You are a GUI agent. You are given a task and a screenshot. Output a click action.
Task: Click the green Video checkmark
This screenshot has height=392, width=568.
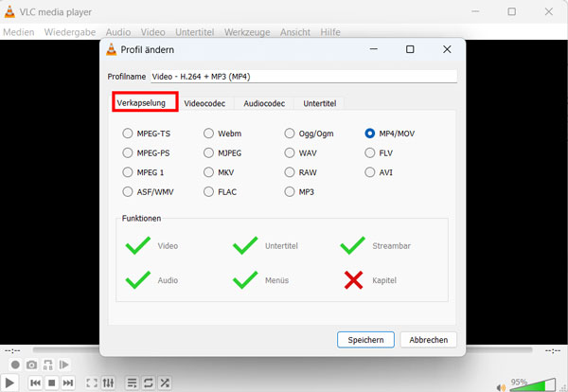click(138, 245)
